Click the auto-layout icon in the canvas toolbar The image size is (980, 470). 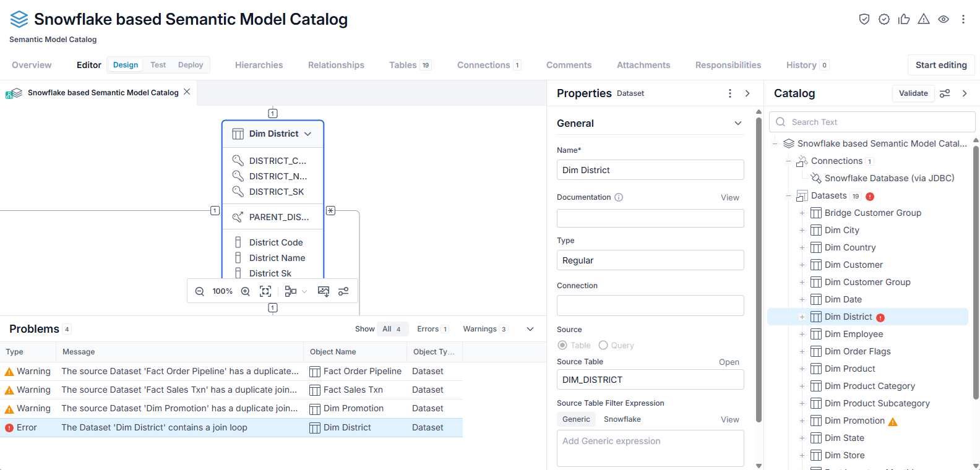tap(290, 291)
